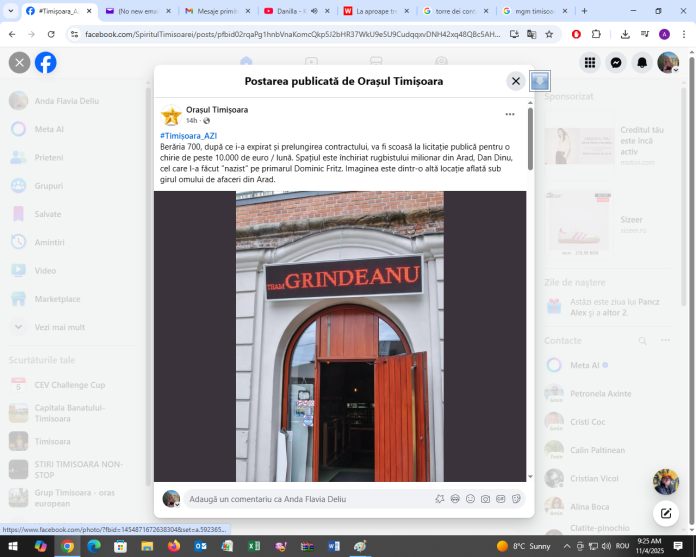The image size is (696, 557).
Task: Click the Facebook logo
Action: tap(46, 63)
